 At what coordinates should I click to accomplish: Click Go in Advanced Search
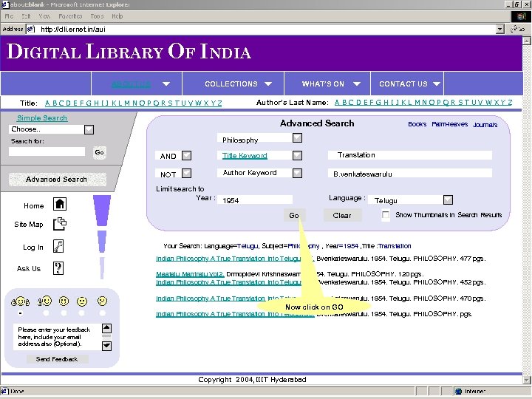(294, 215)
